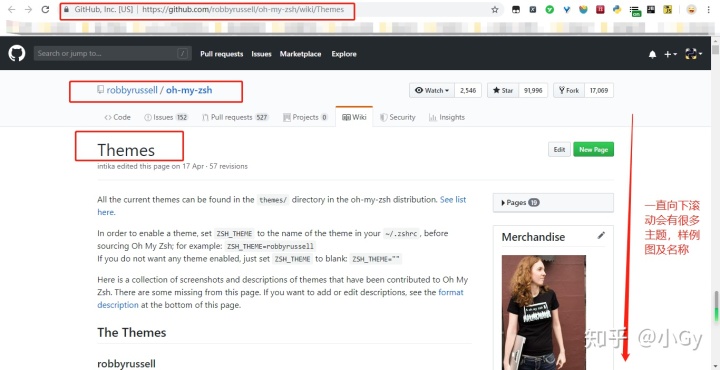Open the Watch dropdown button

pos(432,90)
